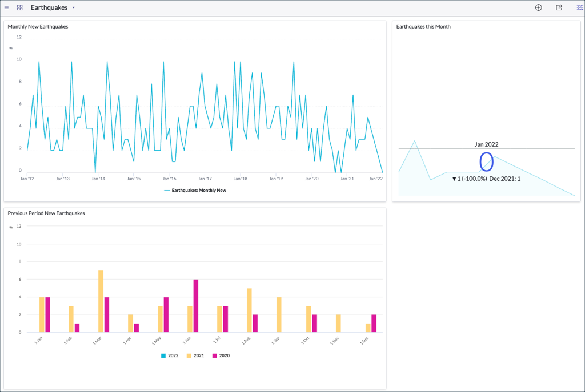Add a new widget with the plus icon
Image resolution: width=585 pixels, height=392 pixels.
[x=538, y=7]
